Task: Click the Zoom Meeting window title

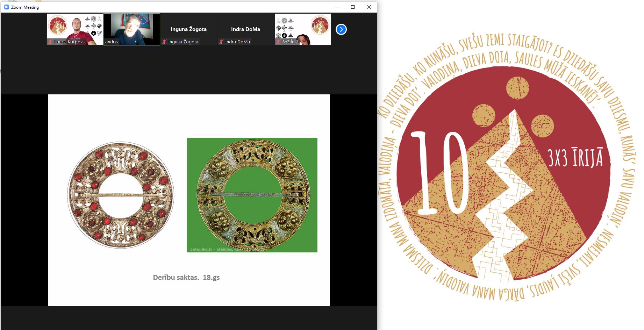Action: (25, 7)
